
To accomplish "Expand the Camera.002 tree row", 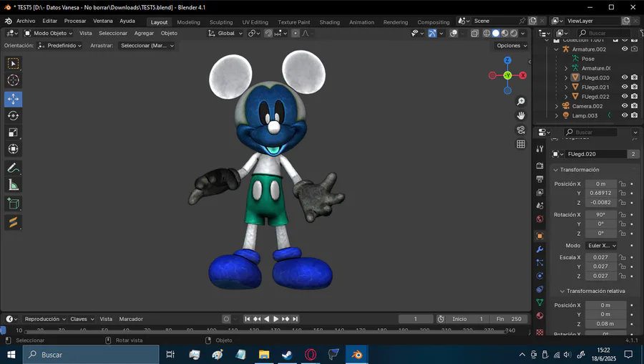I will [x=557, y=106].
